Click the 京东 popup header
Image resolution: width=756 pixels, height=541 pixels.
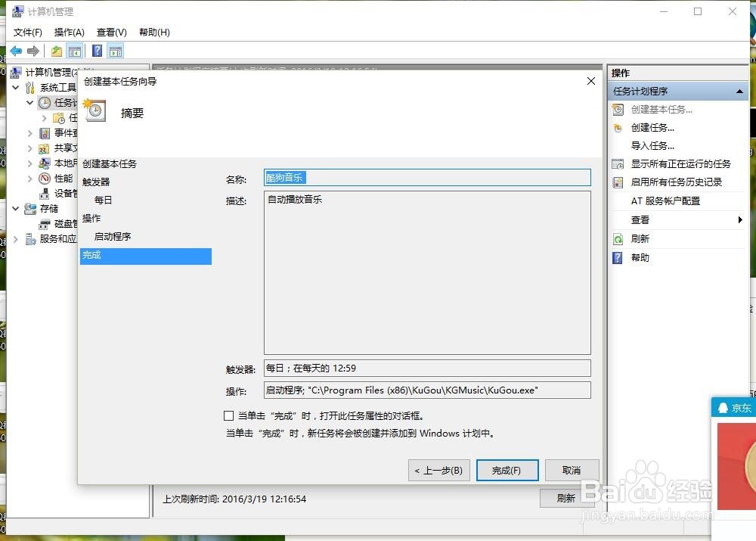[x=734, y=408]
